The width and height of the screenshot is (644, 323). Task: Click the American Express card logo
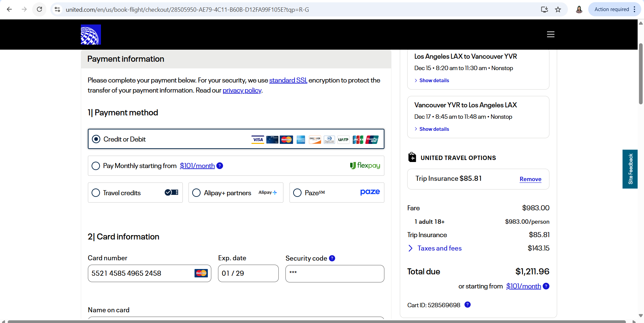click(x=301, y=140)
